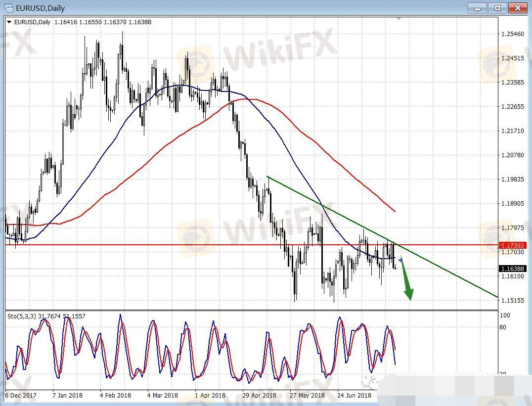Expand the triangle beside EURUSD,Daily OHLC label
This screenshot has height=406, width=532.
tap(9, 22)
